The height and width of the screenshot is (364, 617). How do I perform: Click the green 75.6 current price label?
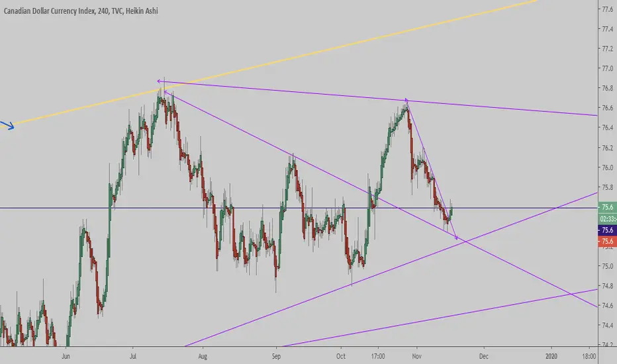tap(607, 207)
